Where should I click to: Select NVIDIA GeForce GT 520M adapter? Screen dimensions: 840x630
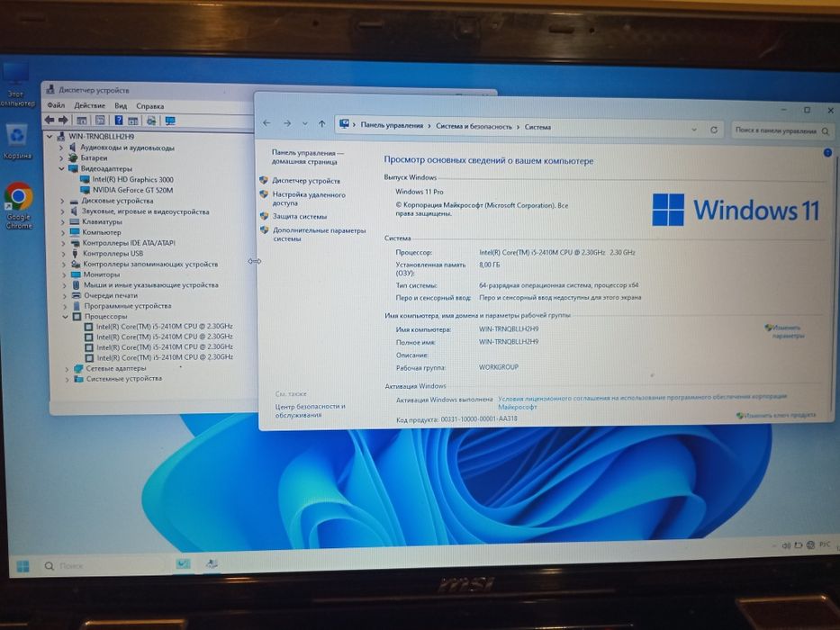tap(133, 190)
